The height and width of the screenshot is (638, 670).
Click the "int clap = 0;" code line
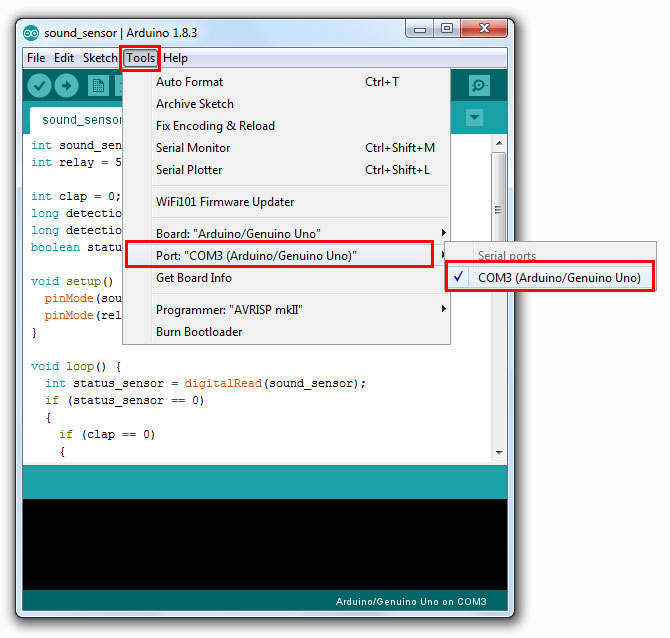click(76, 196)
